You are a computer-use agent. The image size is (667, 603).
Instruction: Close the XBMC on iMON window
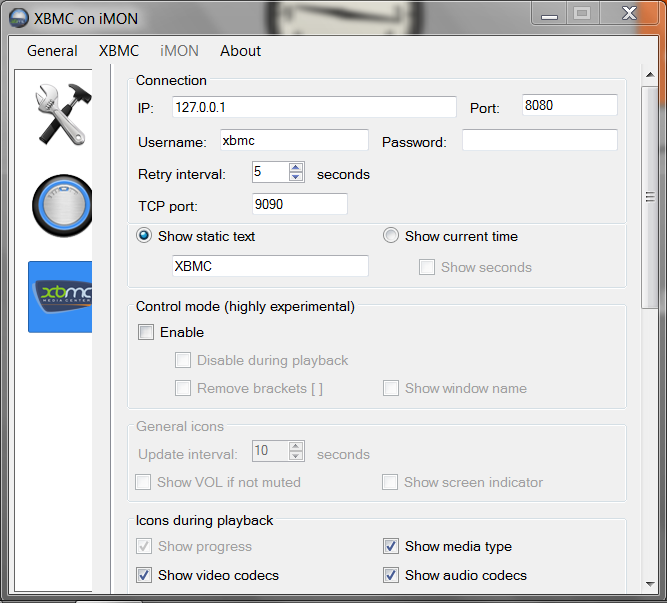coord(629,14)
